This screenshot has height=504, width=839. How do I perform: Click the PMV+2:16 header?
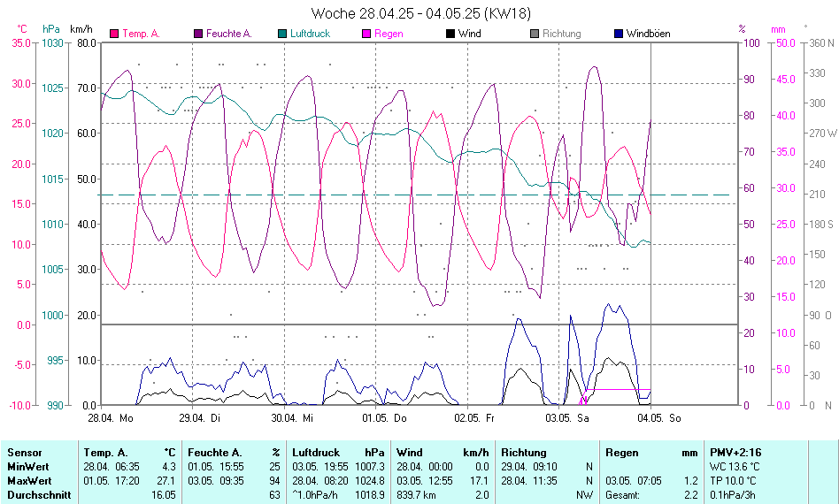click(735, 453)
